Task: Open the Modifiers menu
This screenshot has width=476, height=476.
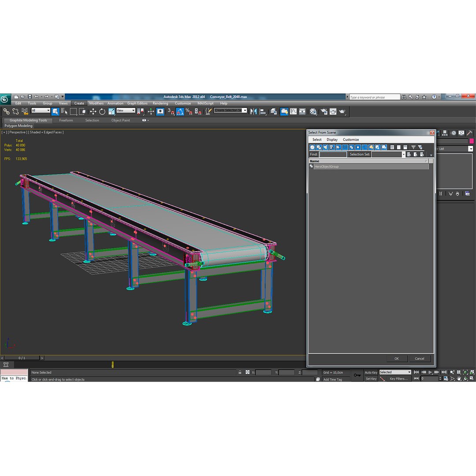Action: [96, 103]
